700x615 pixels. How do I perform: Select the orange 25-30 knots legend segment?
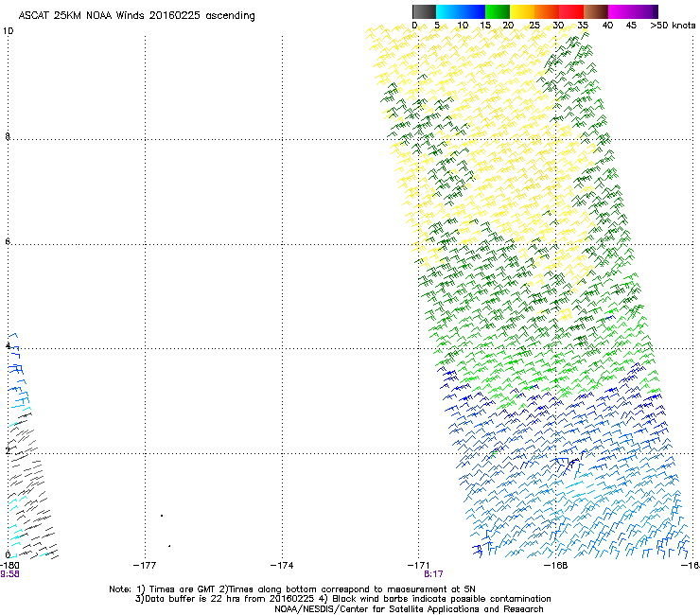(547, 11)
